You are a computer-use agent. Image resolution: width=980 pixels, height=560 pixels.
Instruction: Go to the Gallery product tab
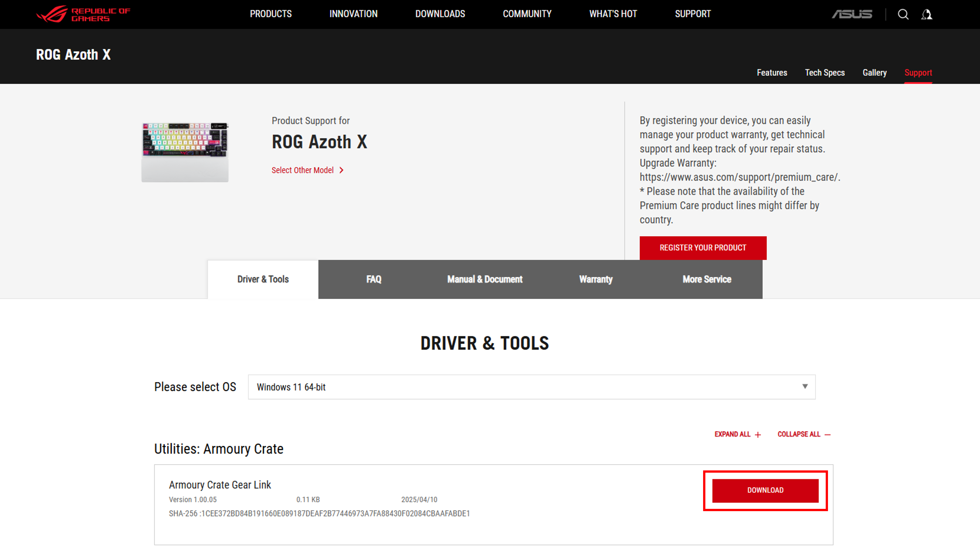coord(875,73)
